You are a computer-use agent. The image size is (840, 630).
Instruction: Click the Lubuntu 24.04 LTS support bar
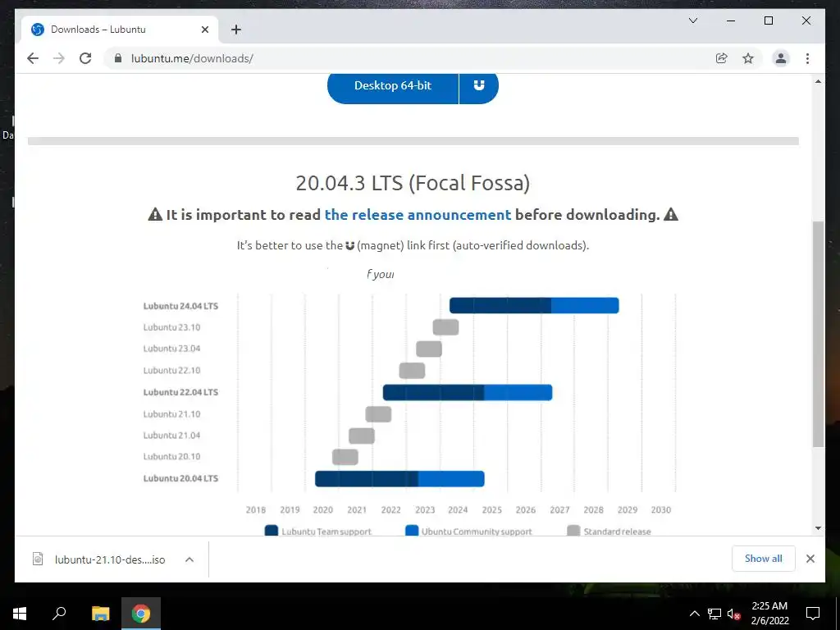pos(534,305)
